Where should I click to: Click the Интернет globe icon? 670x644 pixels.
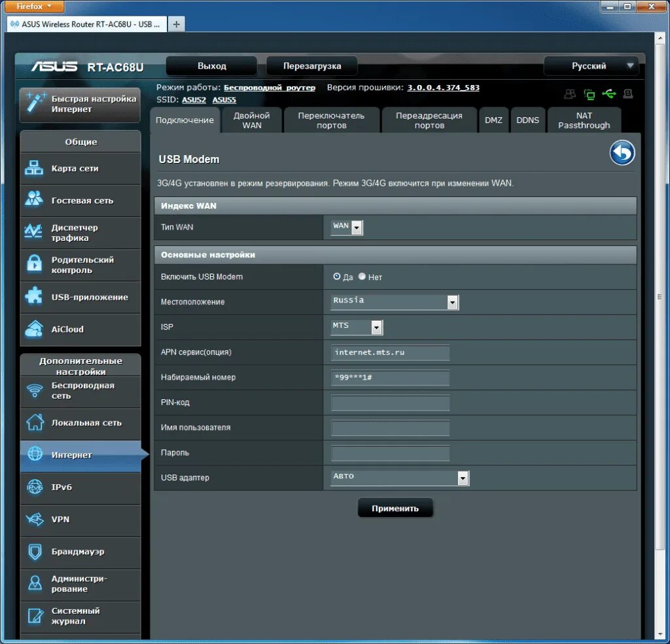(x=35, y=454)
